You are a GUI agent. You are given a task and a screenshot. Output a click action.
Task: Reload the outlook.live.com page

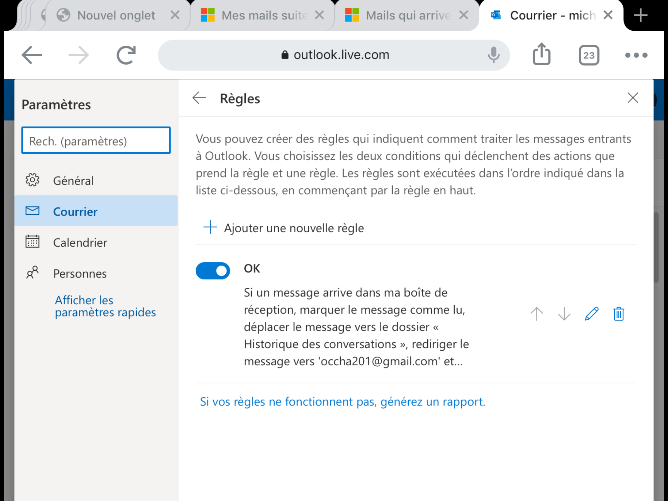[x=126, y=55]
